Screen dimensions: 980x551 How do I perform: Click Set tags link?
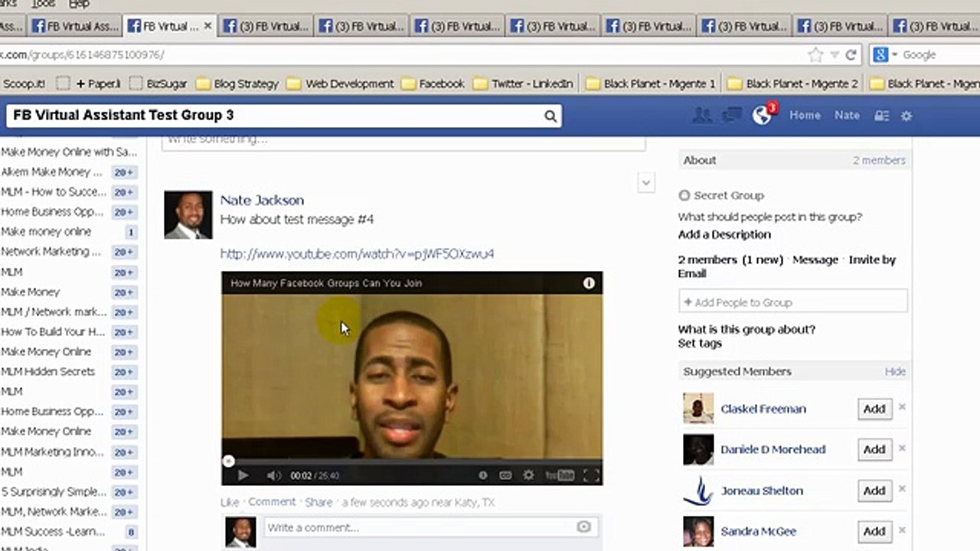(700, 344)
